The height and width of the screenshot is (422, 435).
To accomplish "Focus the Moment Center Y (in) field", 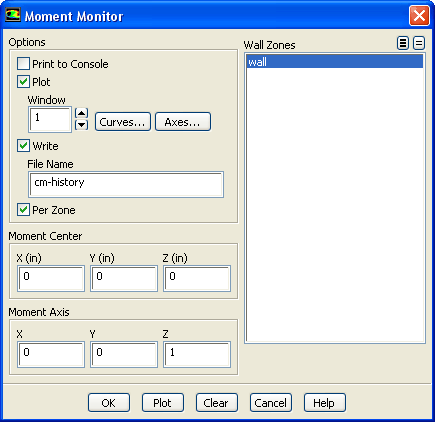I will coord(124,278).
